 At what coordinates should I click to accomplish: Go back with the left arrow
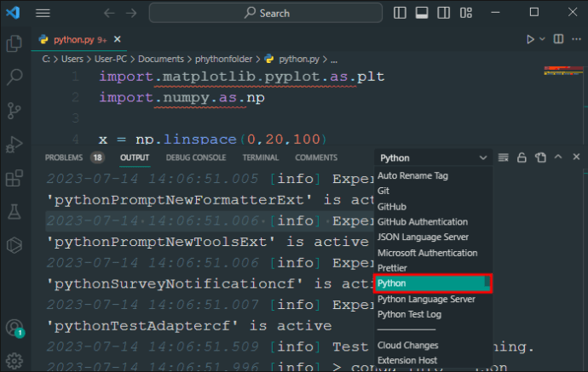109,13
